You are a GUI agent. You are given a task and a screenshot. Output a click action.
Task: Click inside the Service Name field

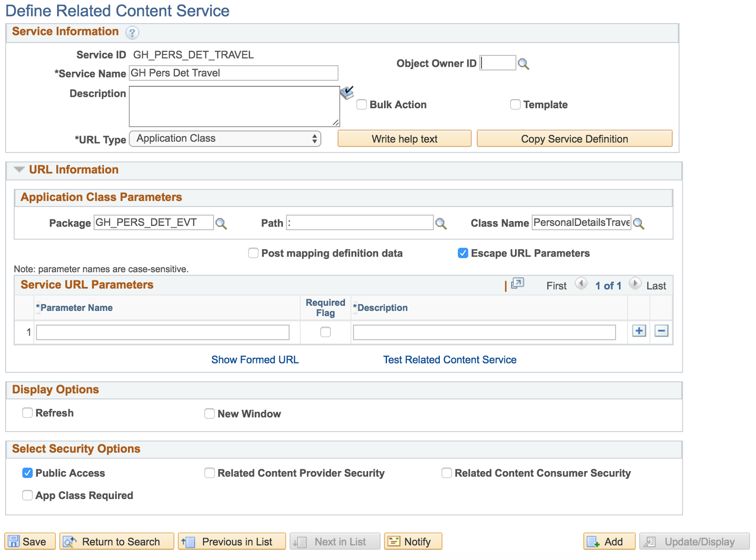pyautogui.click(x=233, y=73)
